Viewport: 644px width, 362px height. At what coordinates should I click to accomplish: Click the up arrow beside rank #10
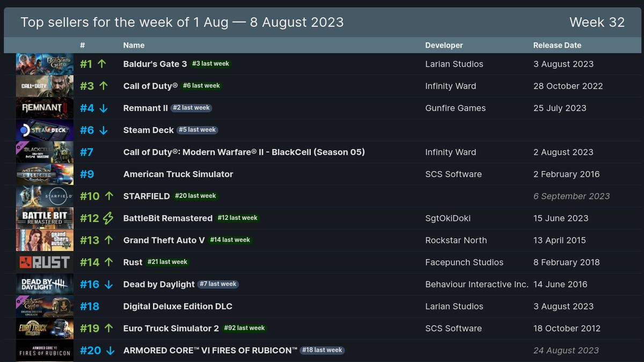point(109,196)
